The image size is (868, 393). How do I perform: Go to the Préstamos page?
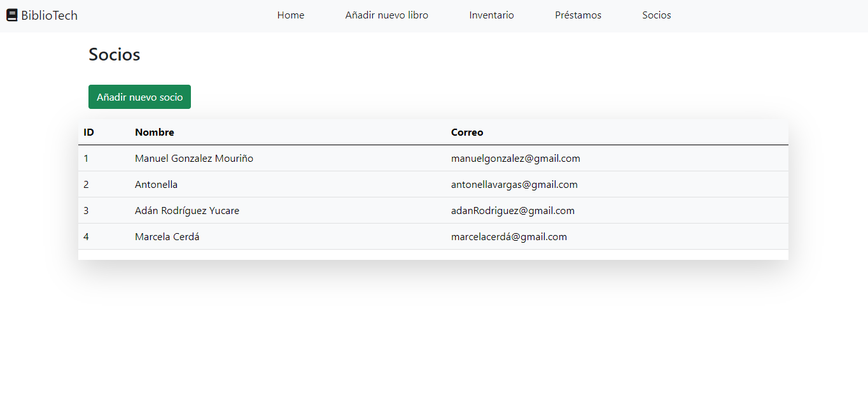pos(577,15)
